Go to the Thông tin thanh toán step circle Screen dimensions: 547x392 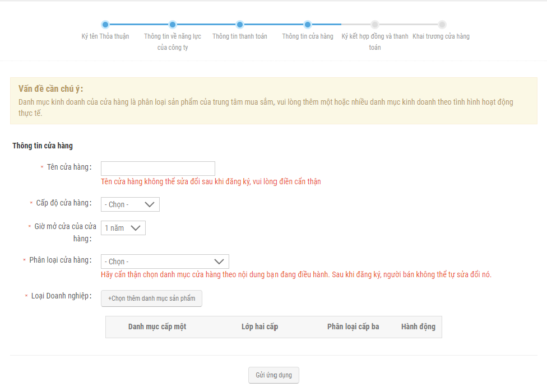(x=240, y=25)
